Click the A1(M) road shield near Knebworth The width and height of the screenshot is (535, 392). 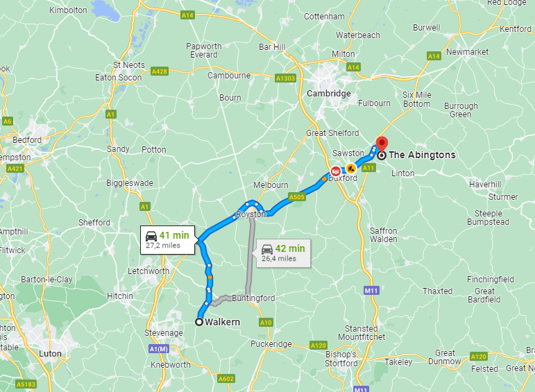[x=159, y=349]
